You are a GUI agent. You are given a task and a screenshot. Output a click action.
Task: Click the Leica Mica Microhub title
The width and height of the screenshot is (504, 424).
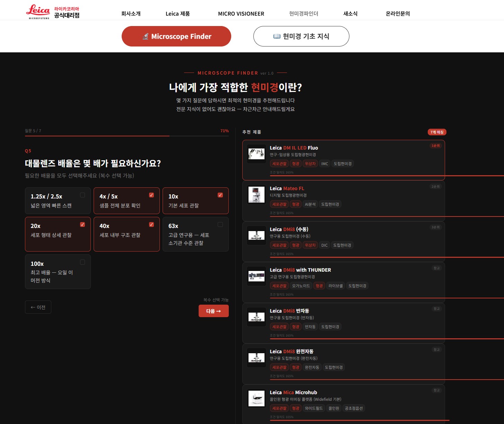coord(294,392)
